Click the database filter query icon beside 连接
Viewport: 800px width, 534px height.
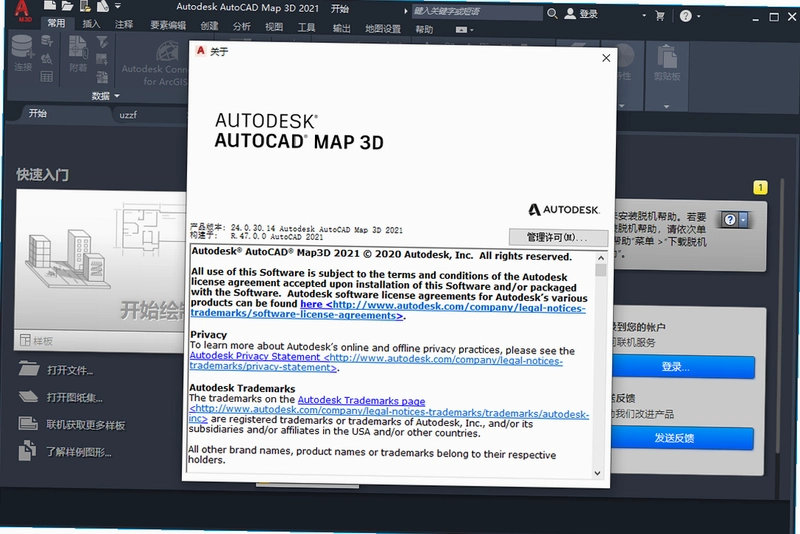[x=47, y=41]
